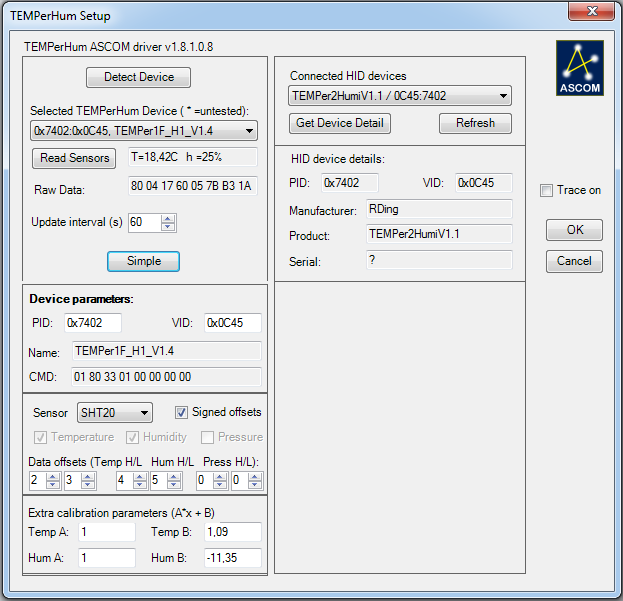This screenshot has height=601, width=623.
Task: Toggle the Temperature checkbox
Action: point(40,437)
